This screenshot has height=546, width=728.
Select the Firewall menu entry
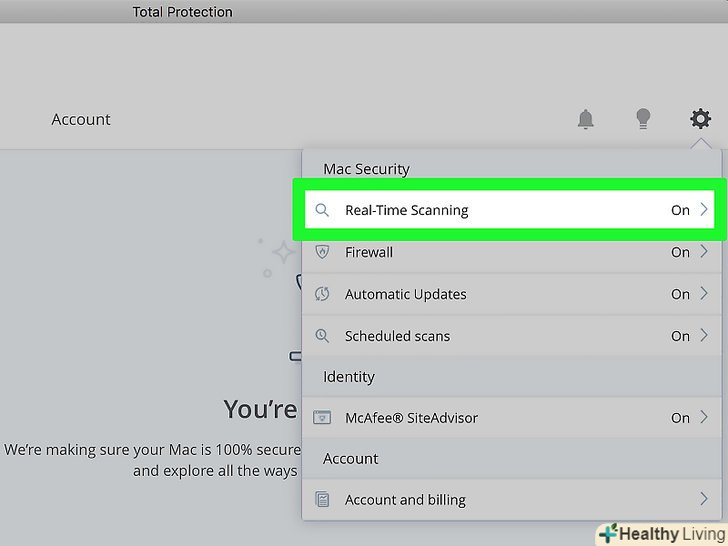point(369,252)
